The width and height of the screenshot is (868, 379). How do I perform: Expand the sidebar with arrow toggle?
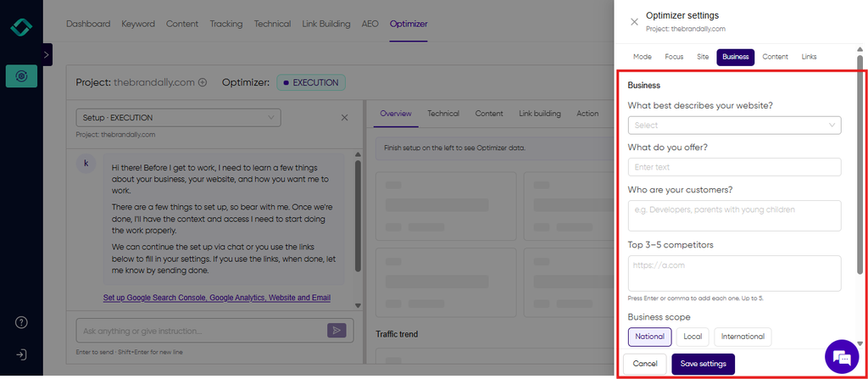pyautogui.click(x=47, y=55)
